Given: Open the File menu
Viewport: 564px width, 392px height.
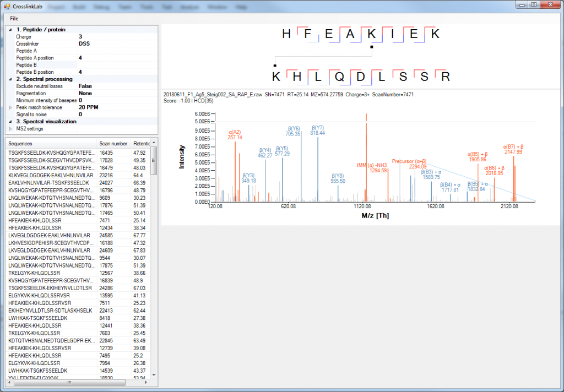Looking at the screenshot, I should click(14, 18).
